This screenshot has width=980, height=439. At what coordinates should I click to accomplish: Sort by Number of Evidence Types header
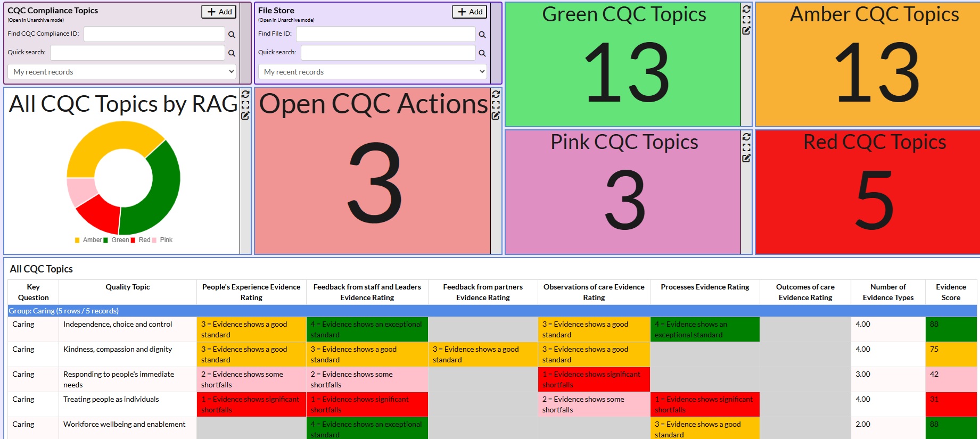(888, 292)
